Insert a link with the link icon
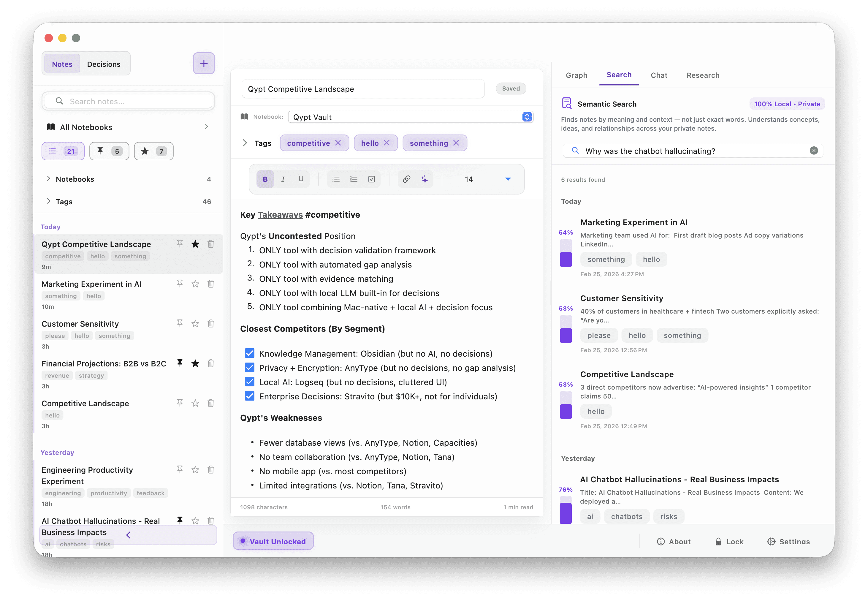868x601 pixels. click(x=406, y=179)
